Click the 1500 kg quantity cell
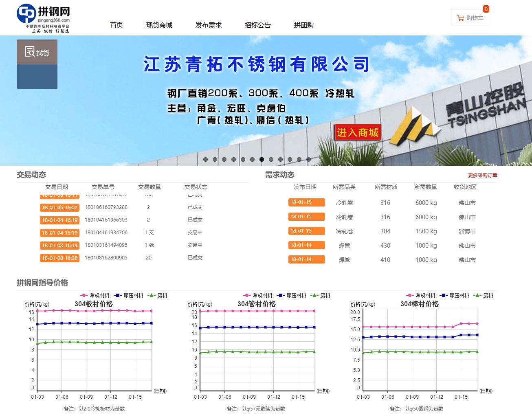Screen dimensions: 532x415 [426, 231]
